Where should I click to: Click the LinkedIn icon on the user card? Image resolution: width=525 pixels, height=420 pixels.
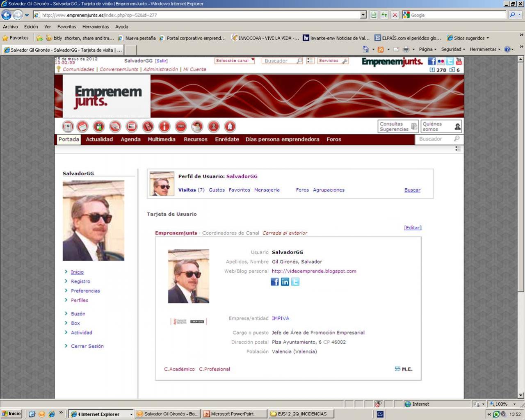click(x=285, y=282)
